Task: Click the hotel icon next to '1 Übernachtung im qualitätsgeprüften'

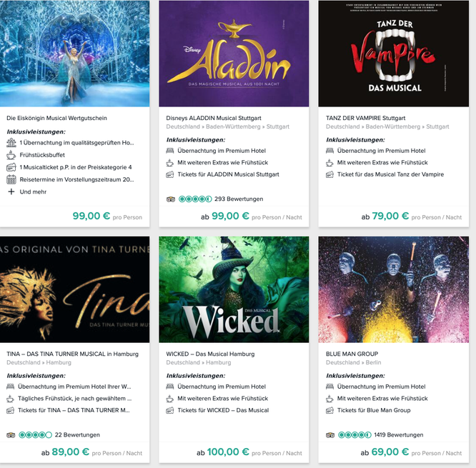Action: pyautogui.click(x=11, y=143)
